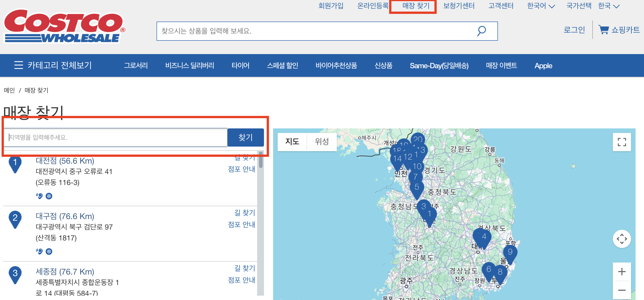Switch map to 위성 satellite view
The width and height of the screenshot is (644, 300).
click(x=322, y=142)
